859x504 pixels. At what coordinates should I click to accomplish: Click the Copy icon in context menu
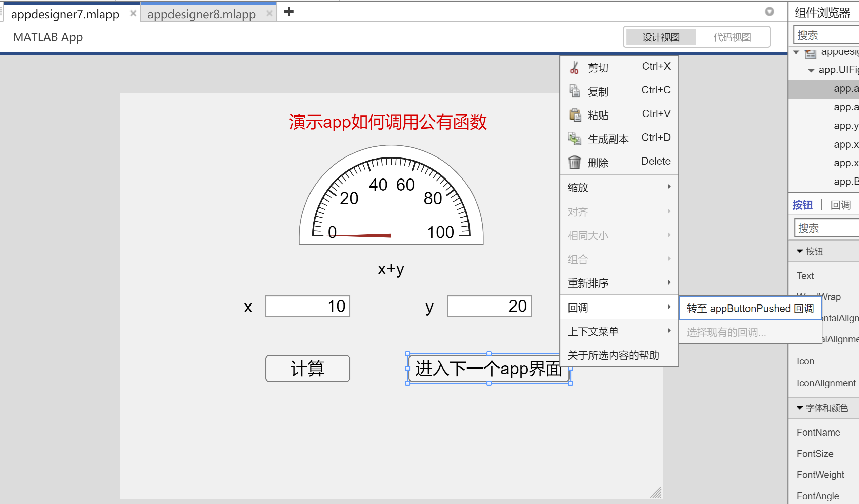pyautogui.click(x=574, y=91)
